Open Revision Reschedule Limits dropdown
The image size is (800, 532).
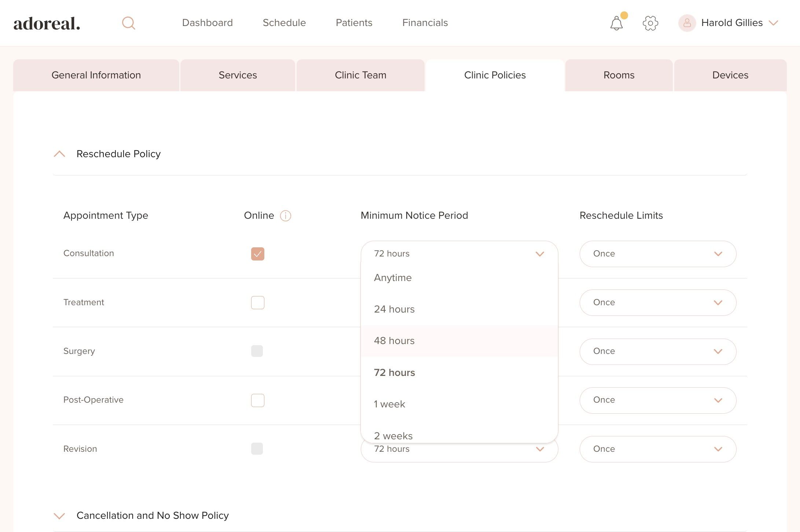658,449
